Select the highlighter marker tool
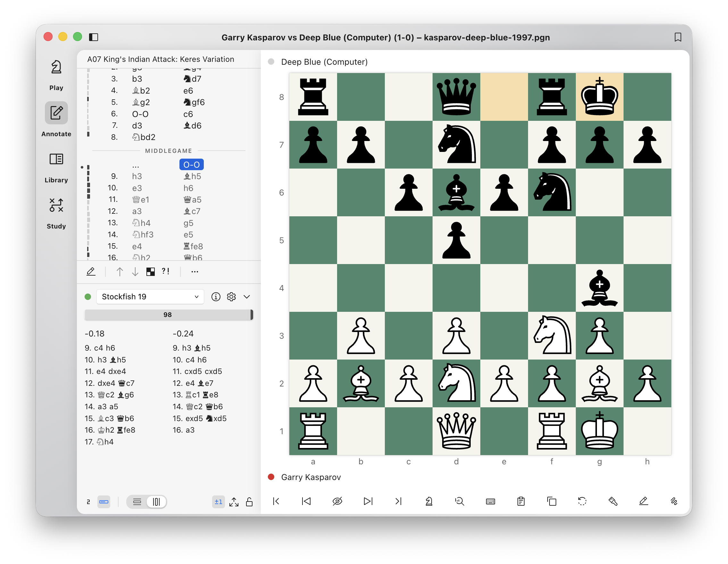 pyautogui.click(x=613, y=501)
